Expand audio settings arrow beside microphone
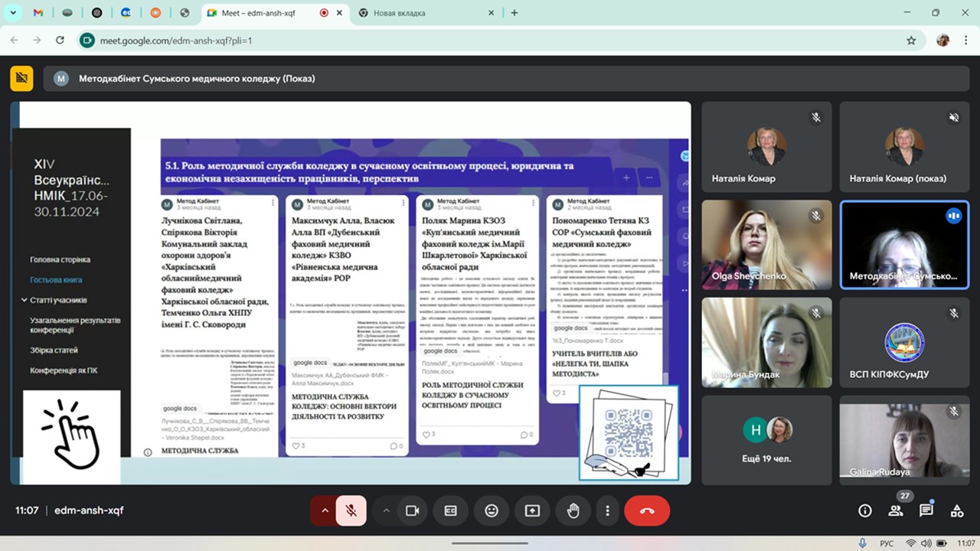Image resolution: width=980 pixels, height=551 pixels. [325, 510]
